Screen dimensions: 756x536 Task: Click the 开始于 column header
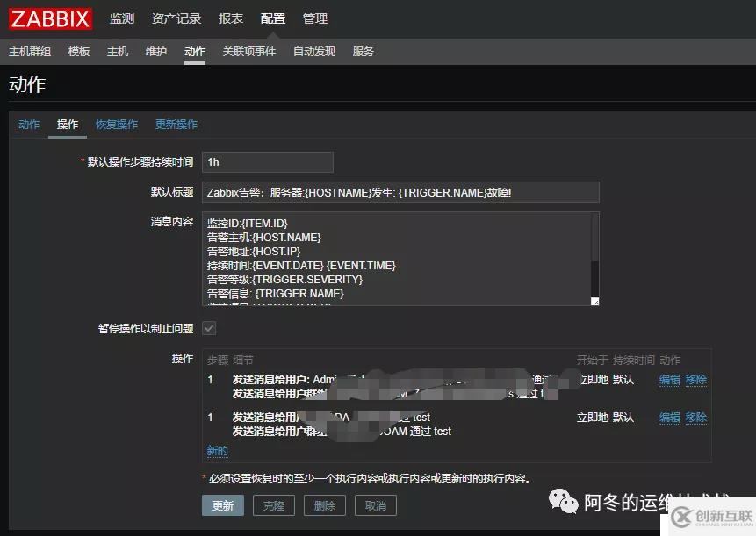tap(593, 361)
